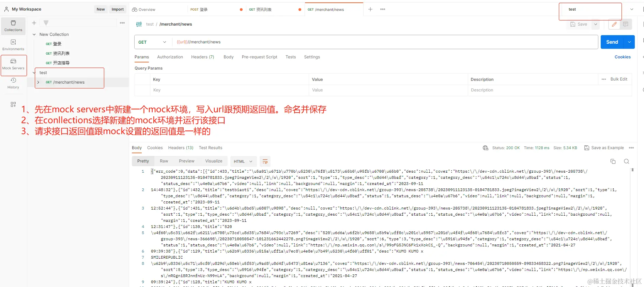The height and width of the screenshot is (287, 644).
Task: Open the History sidebar panel
Action: click(x=13, y=83)
